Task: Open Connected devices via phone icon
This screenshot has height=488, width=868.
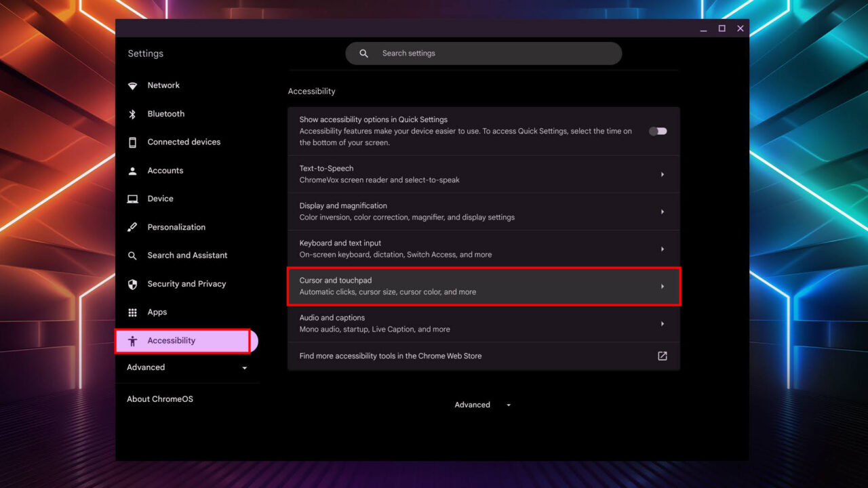Action: point(133,142)
